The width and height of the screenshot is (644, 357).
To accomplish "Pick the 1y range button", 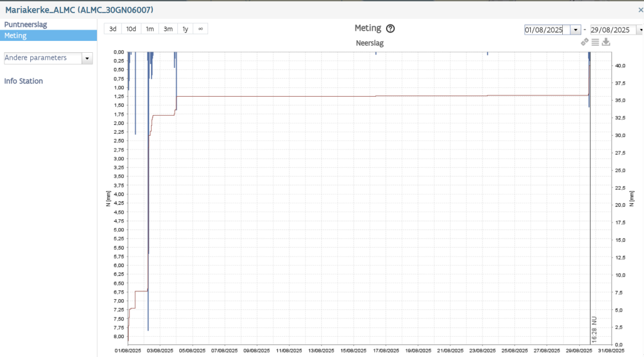I will (x=185, y=29).
